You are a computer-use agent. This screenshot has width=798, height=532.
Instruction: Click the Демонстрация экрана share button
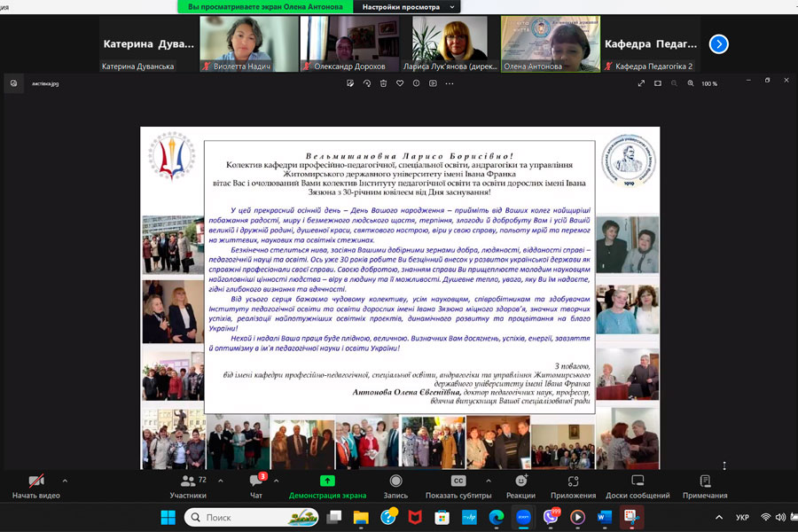pyautogui.click(x=327, y=487)
